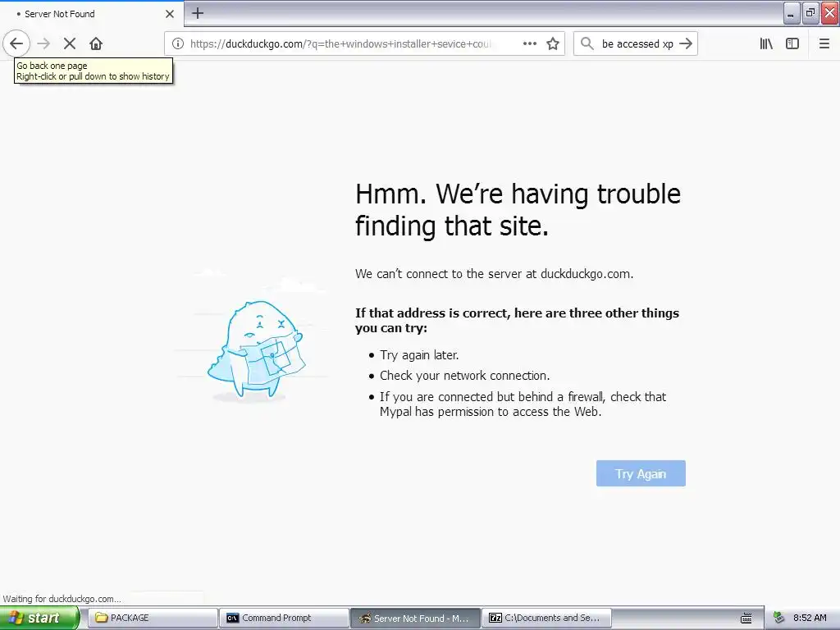Click the keyboard icon in system tray

[746, 619]
